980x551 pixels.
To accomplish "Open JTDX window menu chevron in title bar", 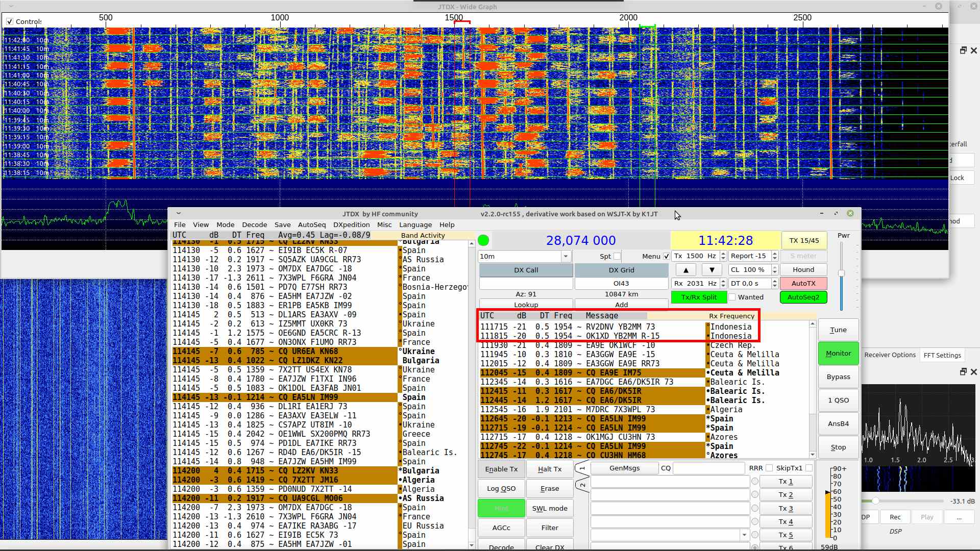I will click(178, 213).
